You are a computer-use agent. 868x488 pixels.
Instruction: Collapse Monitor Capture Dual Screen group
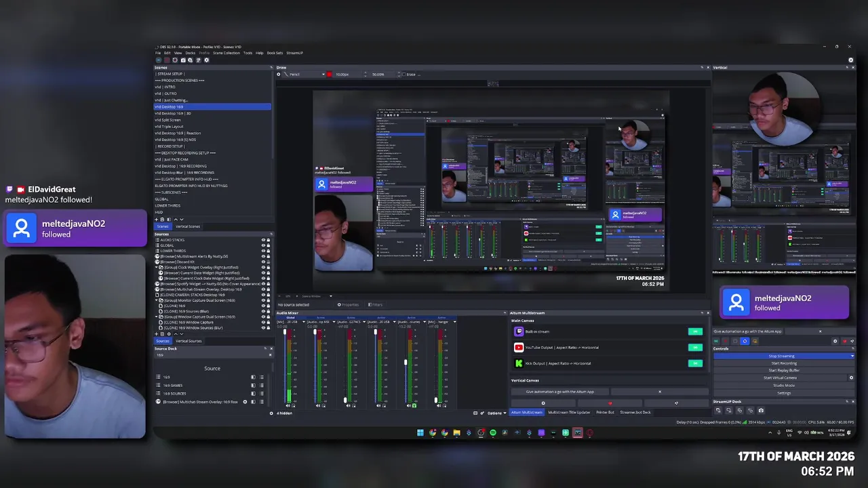157,300
